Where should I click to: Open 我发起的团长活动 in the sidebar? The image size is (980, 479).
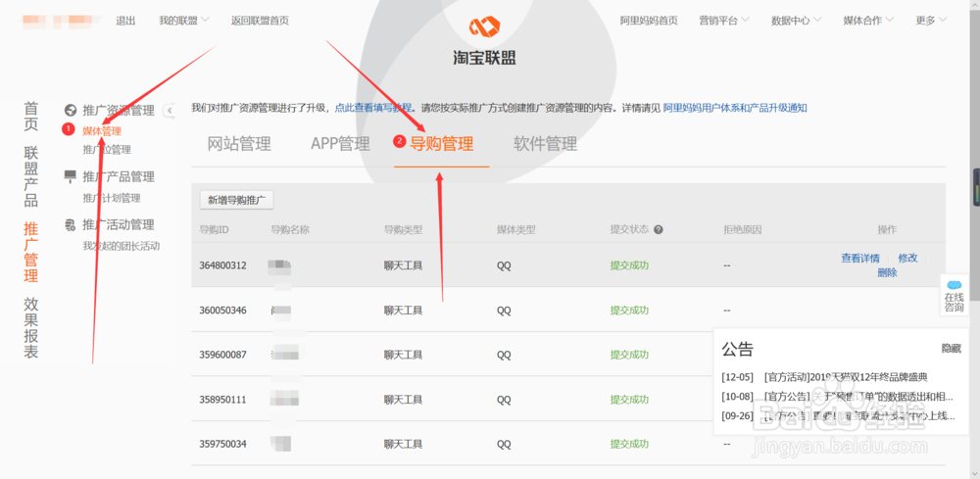(x=122, y=246)
